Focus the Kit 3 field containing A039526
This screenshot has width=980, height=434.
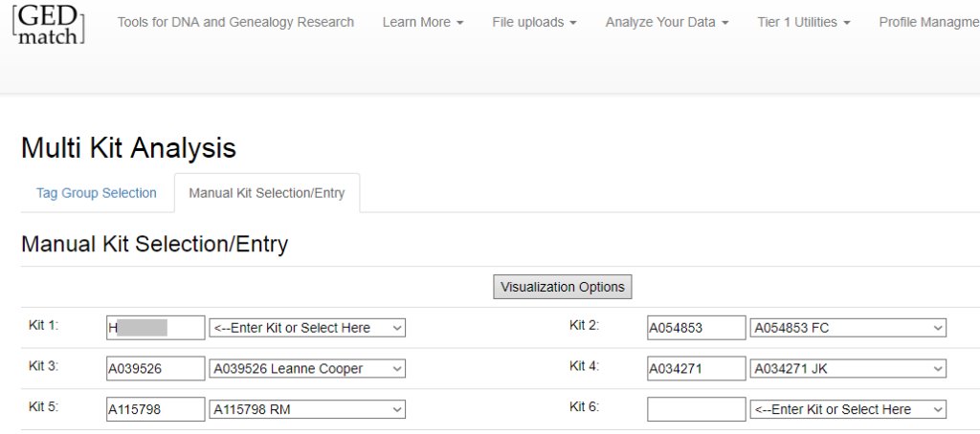point(156,368)
